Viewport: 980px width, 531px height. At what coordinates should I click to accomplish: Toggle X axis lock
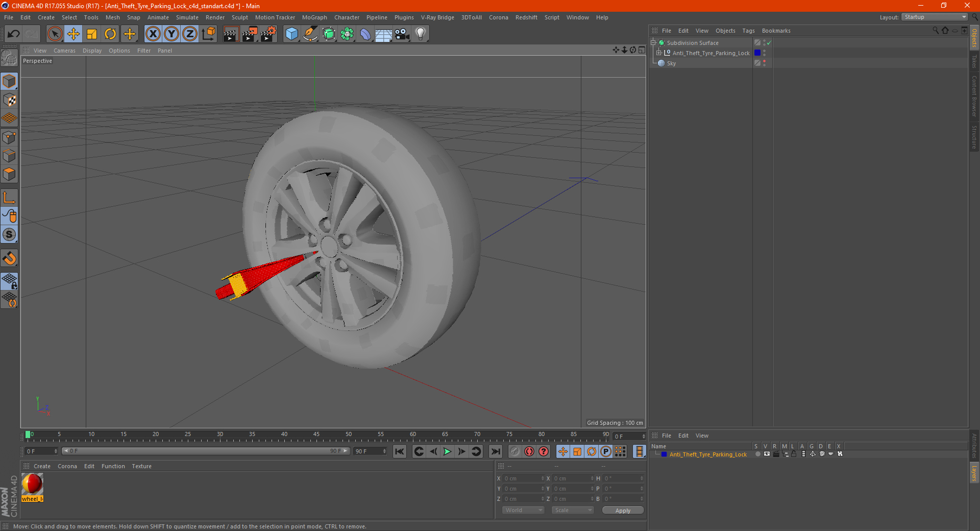click(x=153, y=34)
